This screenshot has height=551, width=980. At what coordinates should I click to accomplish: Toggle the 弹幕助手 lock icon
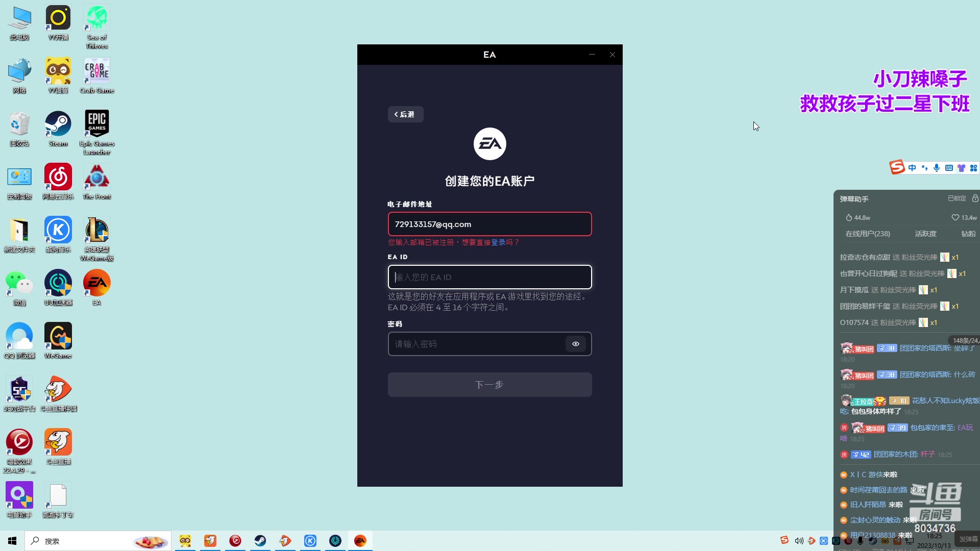(975, 198)
